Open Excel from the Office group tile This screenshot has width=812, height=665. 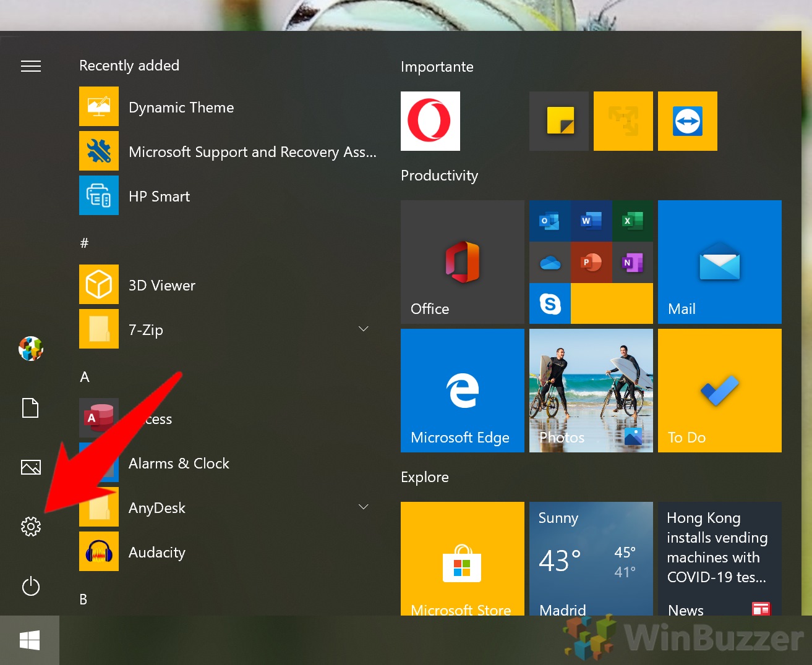633,221
